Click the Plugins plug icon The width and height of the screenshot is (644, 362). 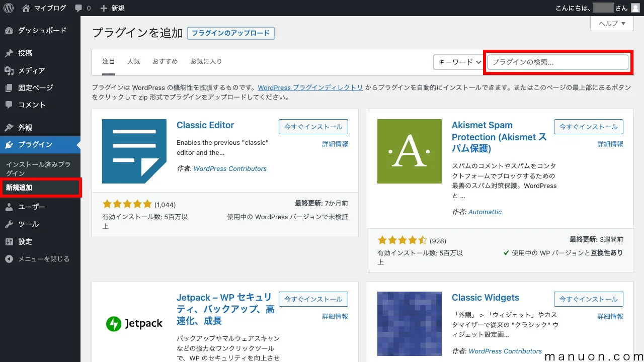9,145
